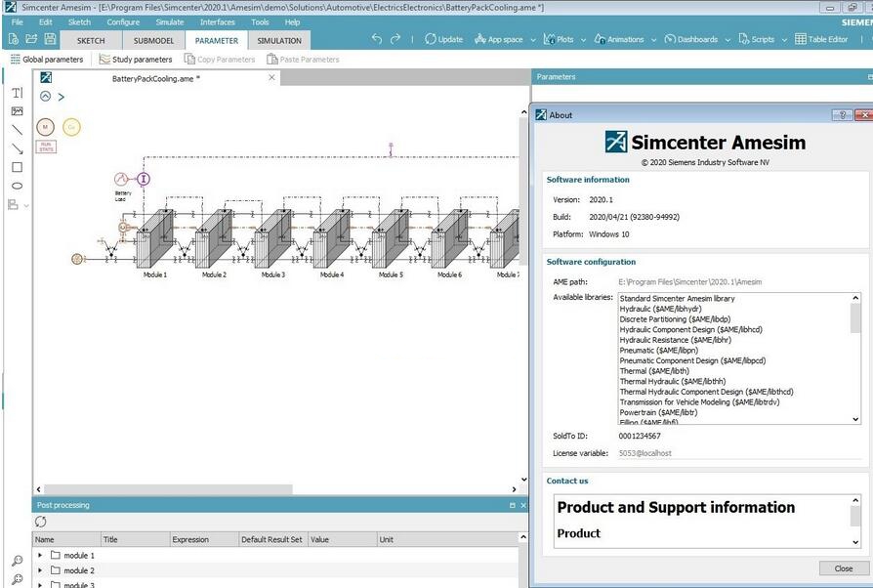Click the Open file icon
The height and width of the screenshot is (588, 873).
point(31,39)
